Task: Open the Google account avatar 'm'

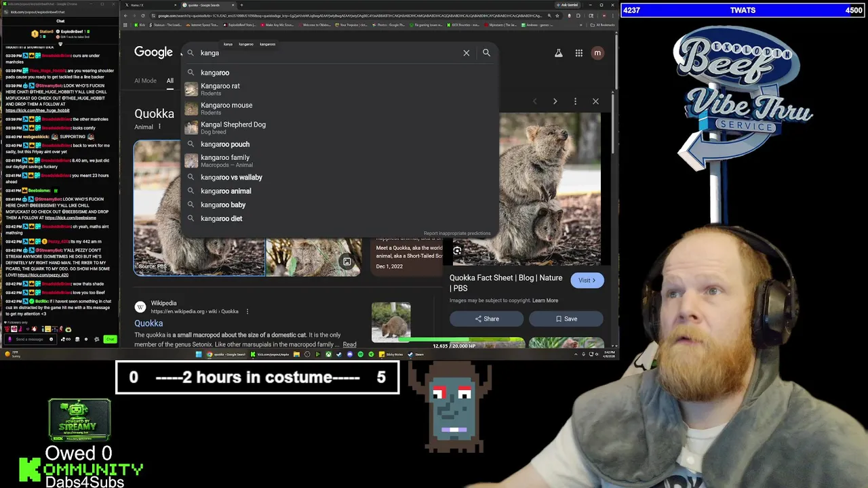Action: [x=597, y=53]
